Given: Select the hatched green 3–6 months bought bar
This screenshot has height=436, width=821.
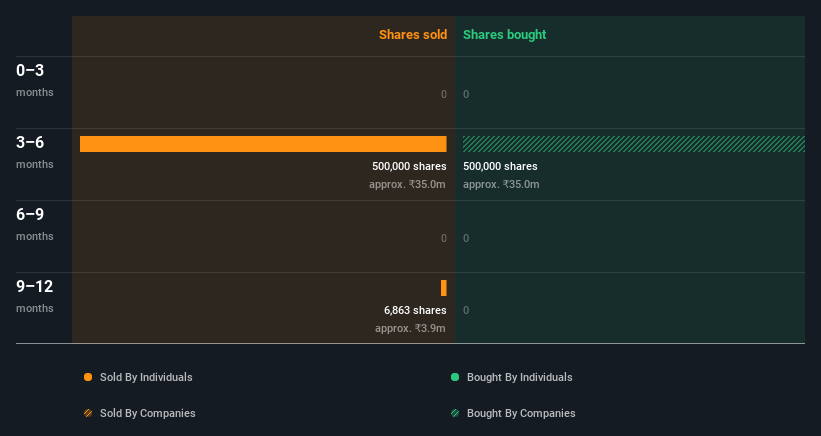Looking at the screenshot, I should 634,144.
